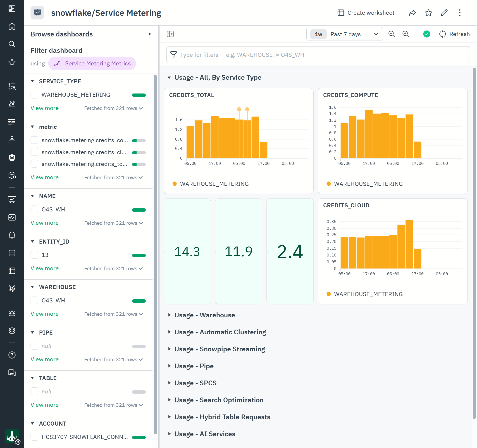Collapse the metric filter group

click(x=32, y=127)
